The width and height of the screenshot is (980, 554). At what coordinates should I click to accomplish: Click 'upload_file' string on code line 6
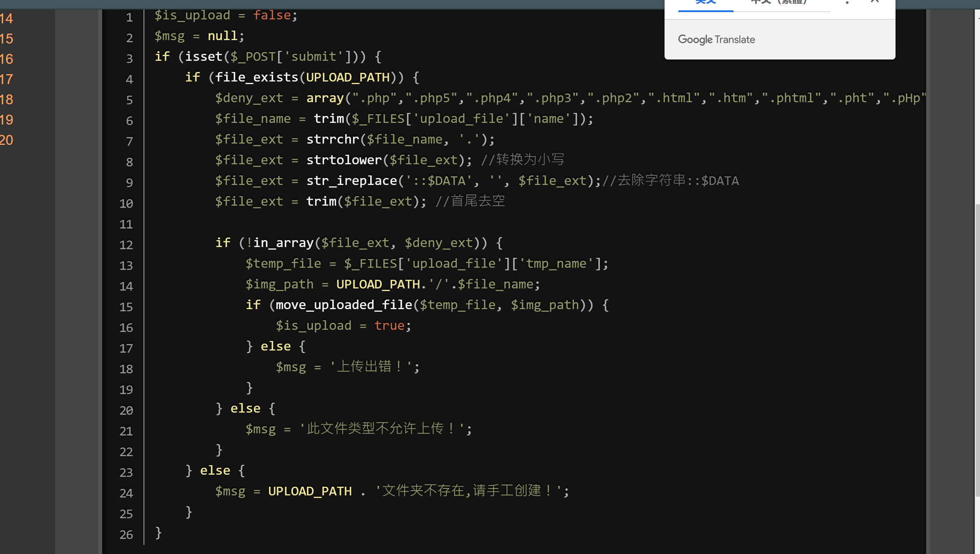462,119
